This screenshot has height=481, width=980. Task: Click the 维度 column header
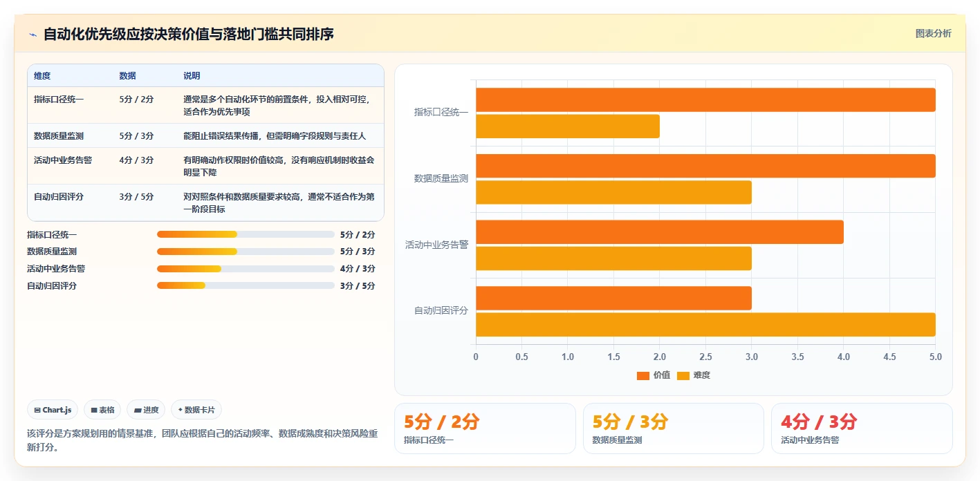(42, 76)
